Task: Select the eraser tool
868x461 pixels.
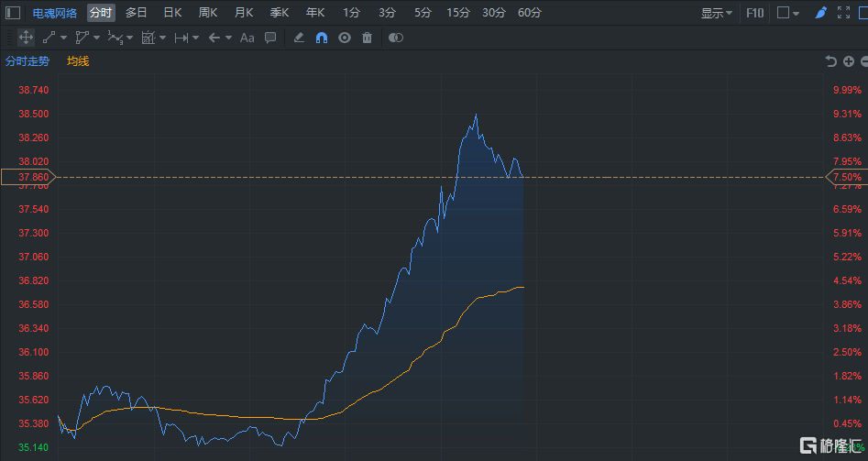Action: coord(299,38)
